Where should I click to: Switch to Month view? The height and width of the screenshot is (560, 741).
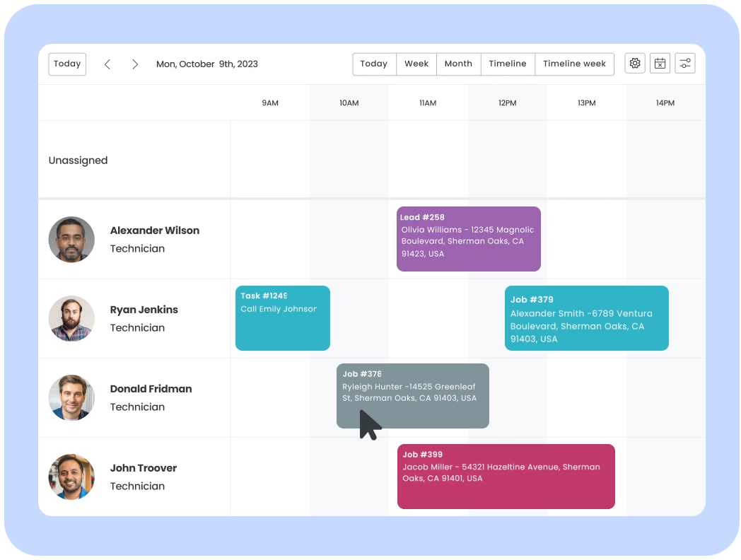[x=458, y=64]
